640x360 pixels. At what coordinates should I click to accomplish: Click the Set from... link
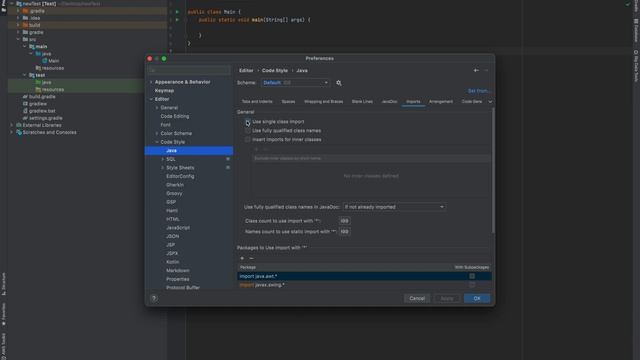tap(479, 91)
